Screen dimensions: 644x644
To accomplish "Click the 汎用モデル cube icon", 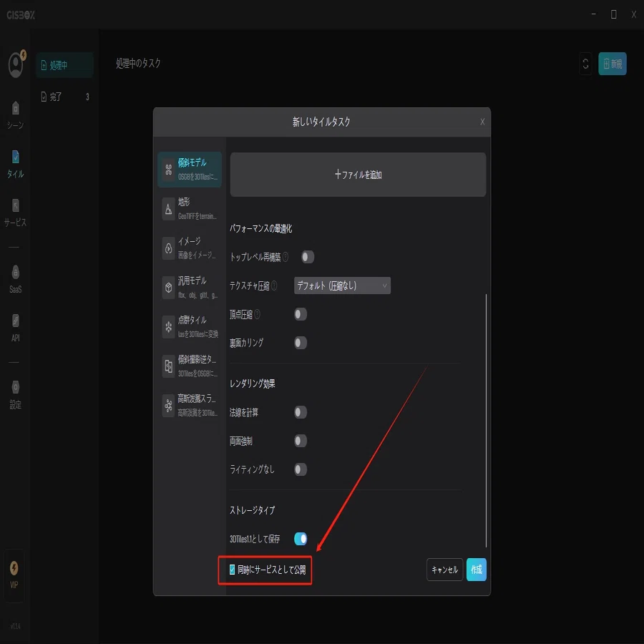I will (x=168, y=288).
